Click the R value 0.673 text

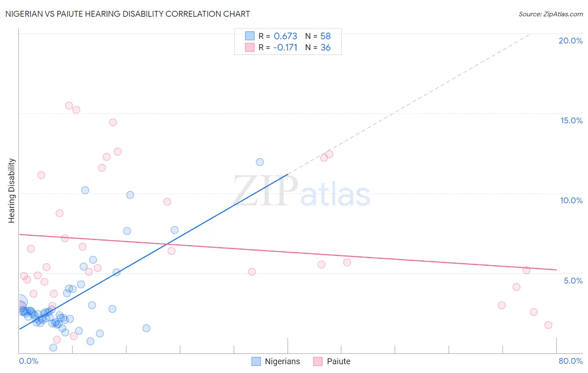coord(285,36)
